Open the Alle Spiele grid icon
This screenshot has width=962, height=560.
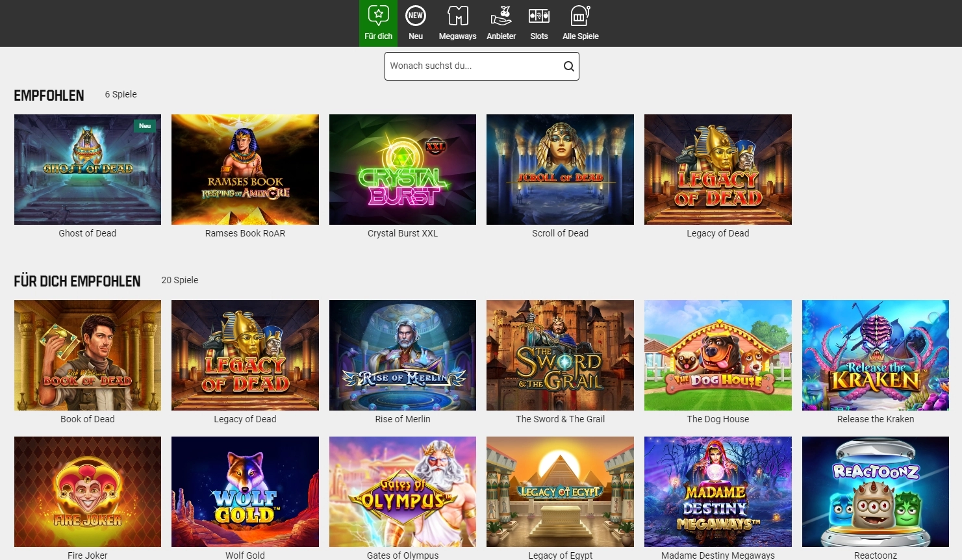click(x=579, y=14)
